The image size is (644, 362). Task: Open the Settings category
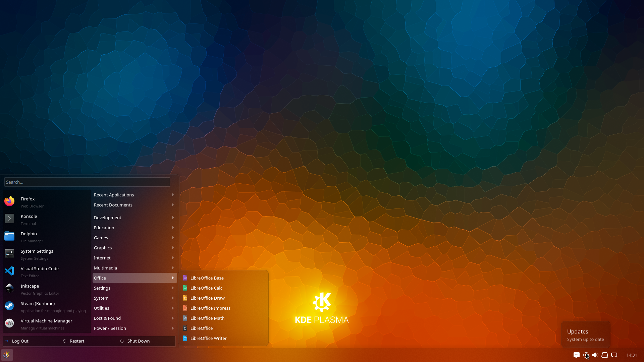point(135,288)
